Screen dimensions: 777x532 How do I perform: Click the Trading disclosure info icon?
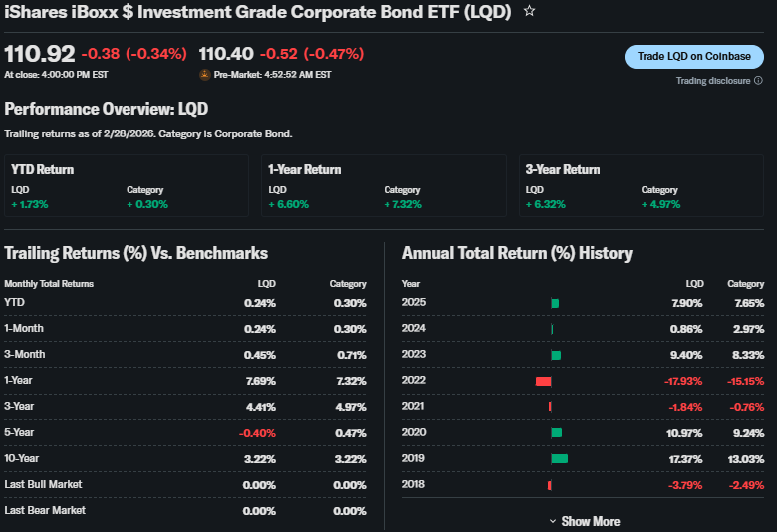(x=758, y=81)
